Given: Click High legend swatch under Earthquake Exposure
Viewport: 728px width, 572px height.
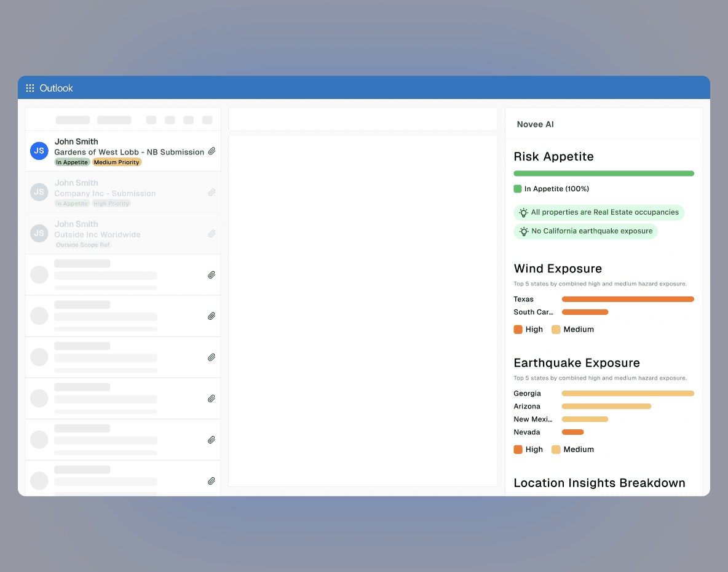Looking at the screenshot, I should (518, 450).
